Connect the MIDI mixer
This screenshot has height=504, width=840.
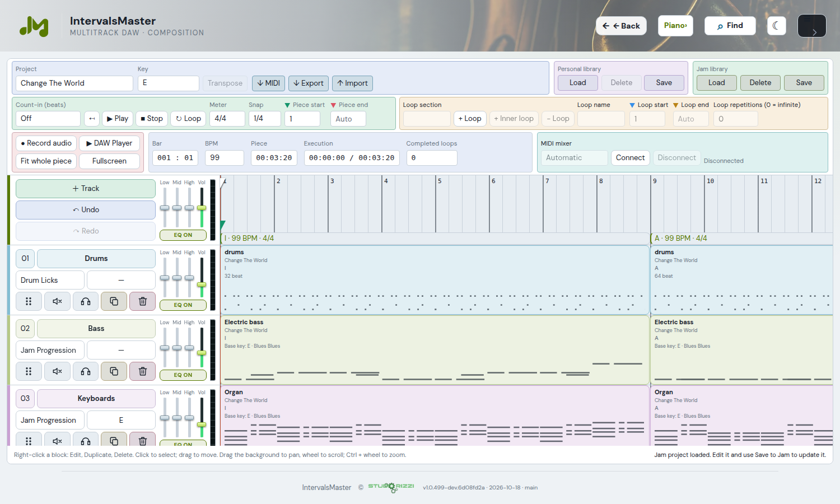pyautogui.click(x=630, y=158)
